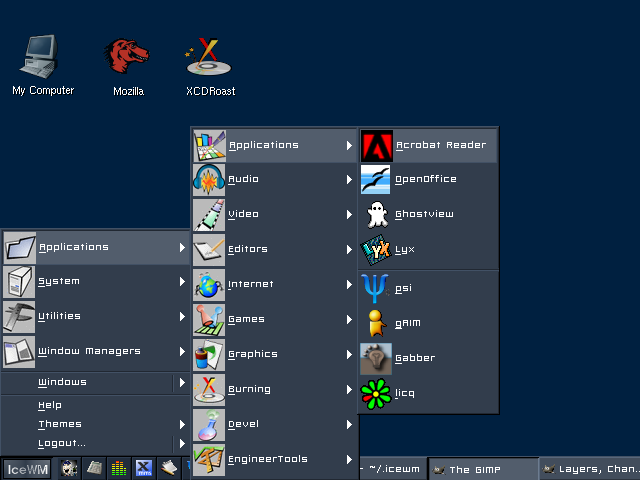
Task: Click the System computer tower icon
Action: pyautogui.click(x=19, y=282)
